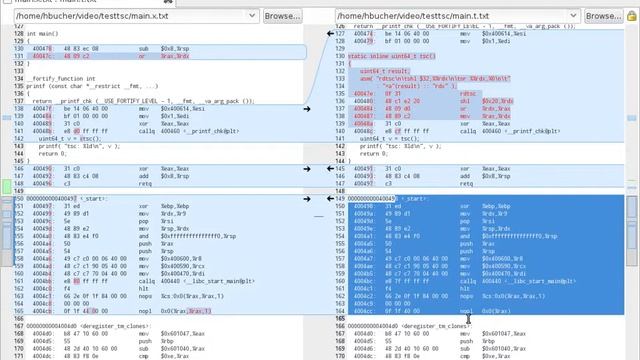Click 'or %rax,%rdx' at left line 131
This screenshot has width=640, height=360.
(x=164, y=56)
